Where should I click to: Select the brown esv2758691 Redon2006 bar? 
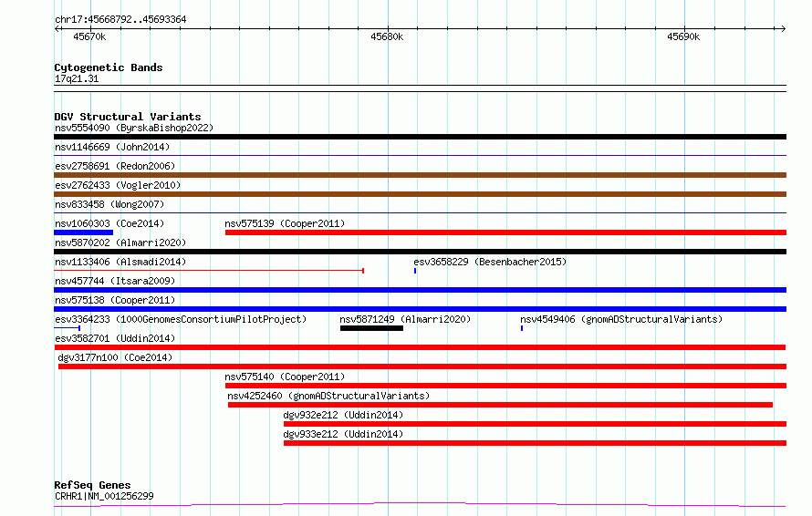click(420, 175)
